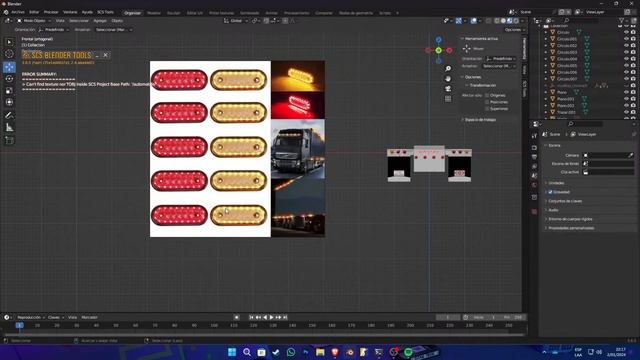Uncheck the Gravedad checkbox
640x360 pixels.
[550, 192]
